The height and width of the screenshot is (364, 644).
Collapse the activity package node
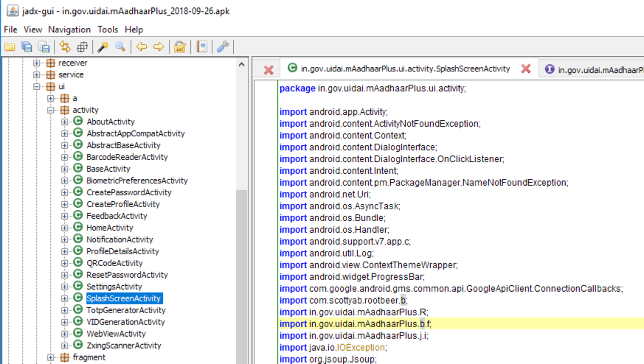click(51, 110)
